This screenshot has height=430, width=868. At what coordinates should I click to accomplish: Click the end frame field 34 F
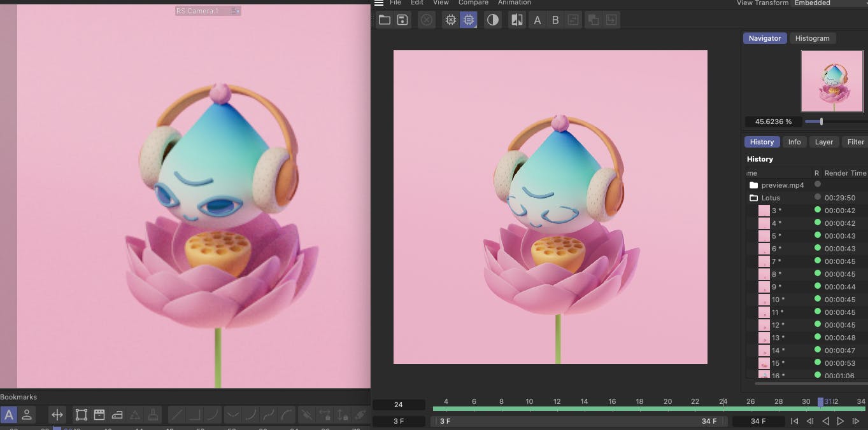pos(758,421)
